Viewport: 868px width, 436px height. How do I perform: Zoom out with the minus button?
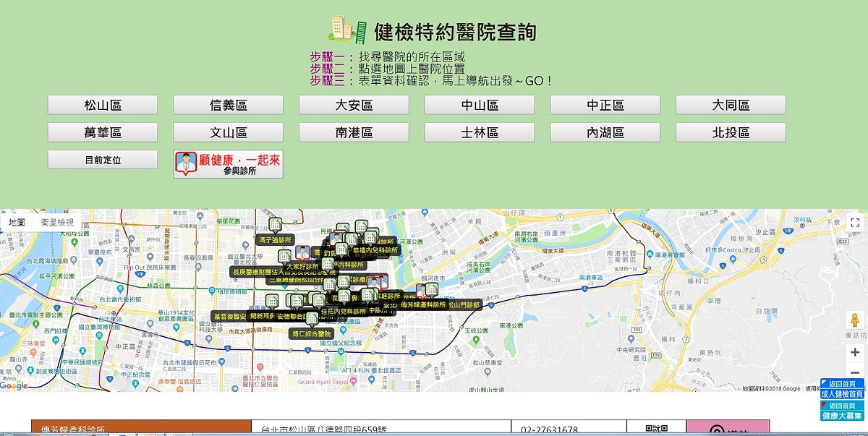(855, 372)
